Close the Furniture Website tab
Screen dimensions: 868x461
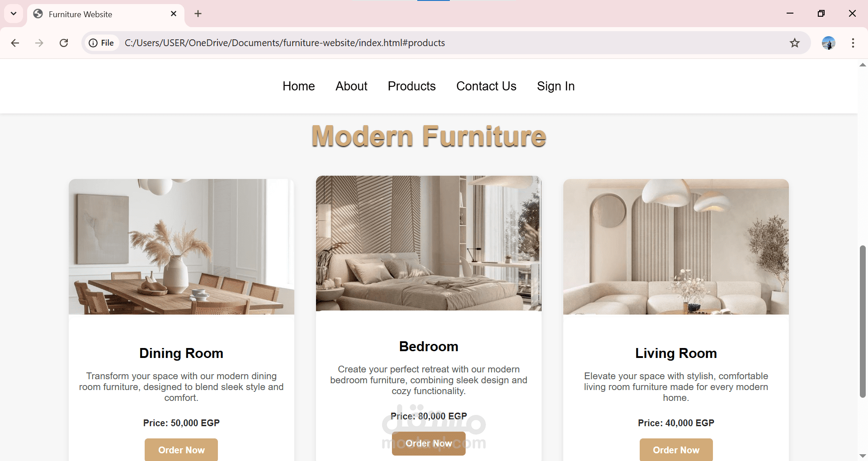(x=174, y=14)
